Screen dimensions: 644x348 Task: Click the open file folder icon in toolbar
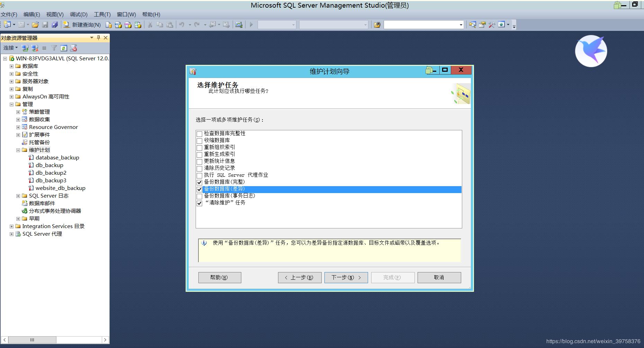click(x=35, y=25)
